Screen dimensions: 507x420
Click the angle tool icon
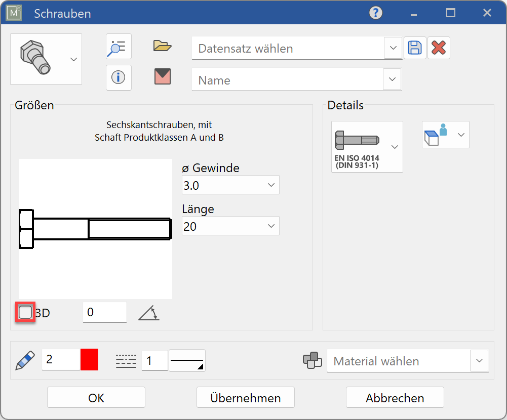pos(148,313)
